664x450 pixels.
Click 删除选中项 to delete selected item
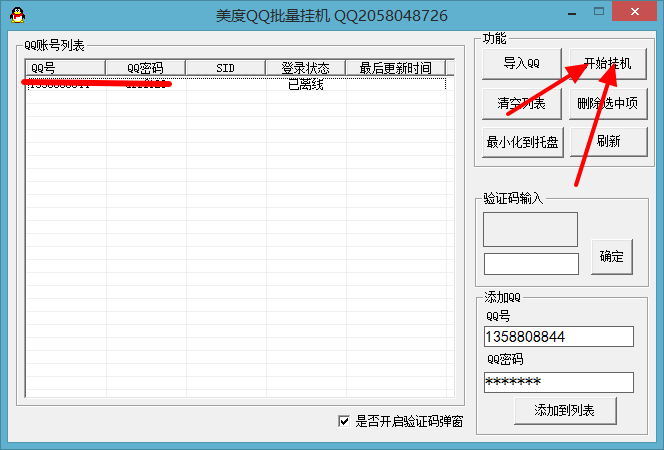(x=608, y=103)
